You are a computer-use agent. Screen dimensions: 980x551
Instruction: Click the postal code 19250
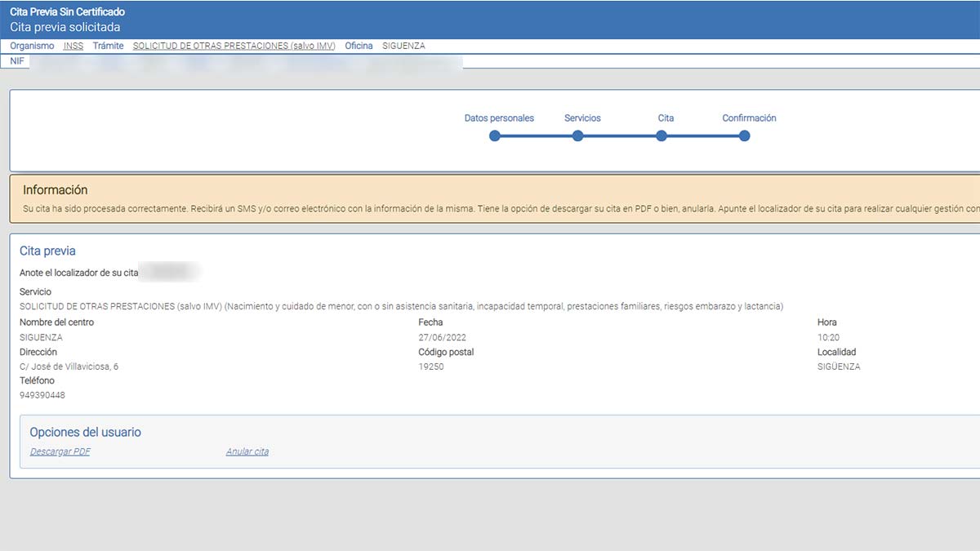(x=430, y=367)
